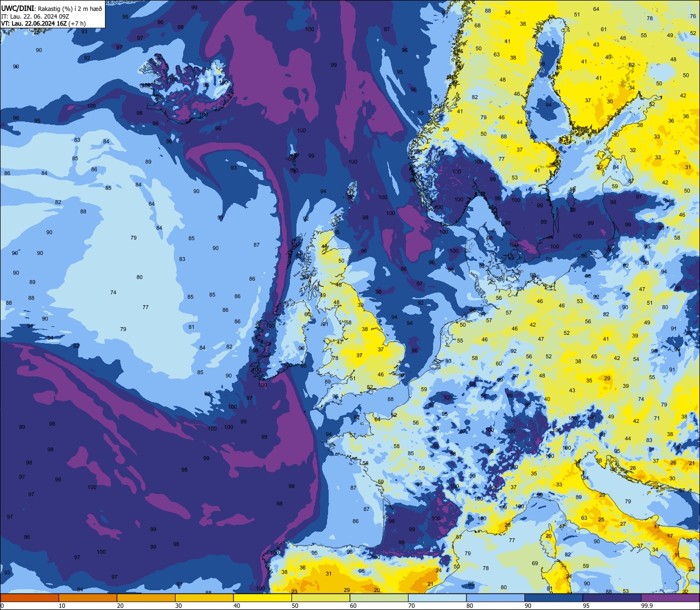This screenshot has width=700, height=610.
Task: Click the 50–60% pale yellow legend swatch
Action: pyautogui.click(x=320, y=597)
